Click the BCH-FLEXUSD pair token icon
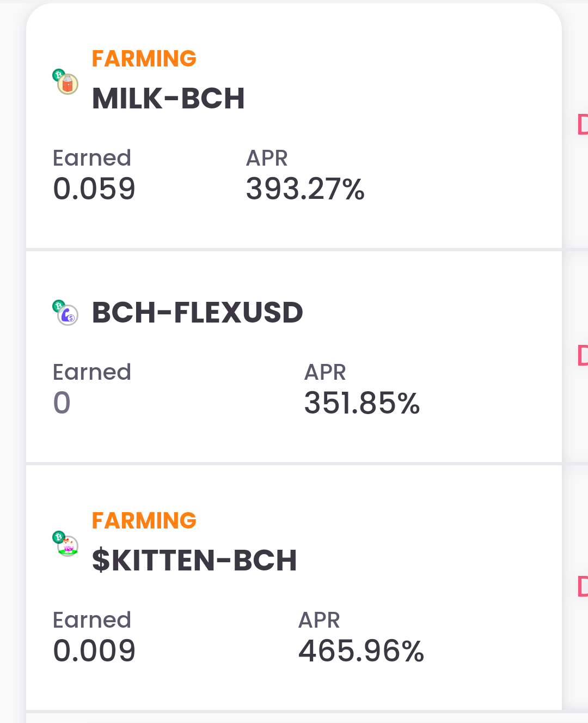 65,313
